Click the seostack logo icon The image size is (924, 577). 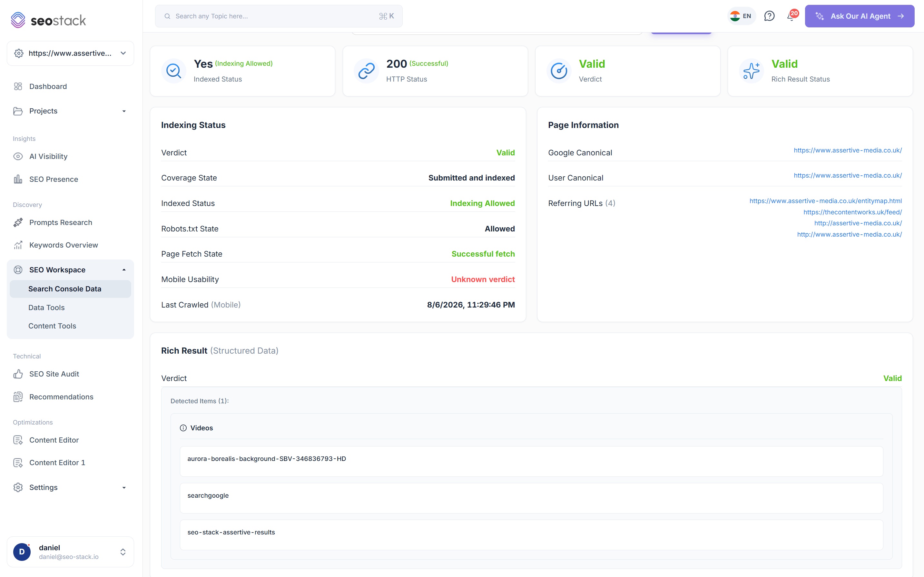click(18, 20)
